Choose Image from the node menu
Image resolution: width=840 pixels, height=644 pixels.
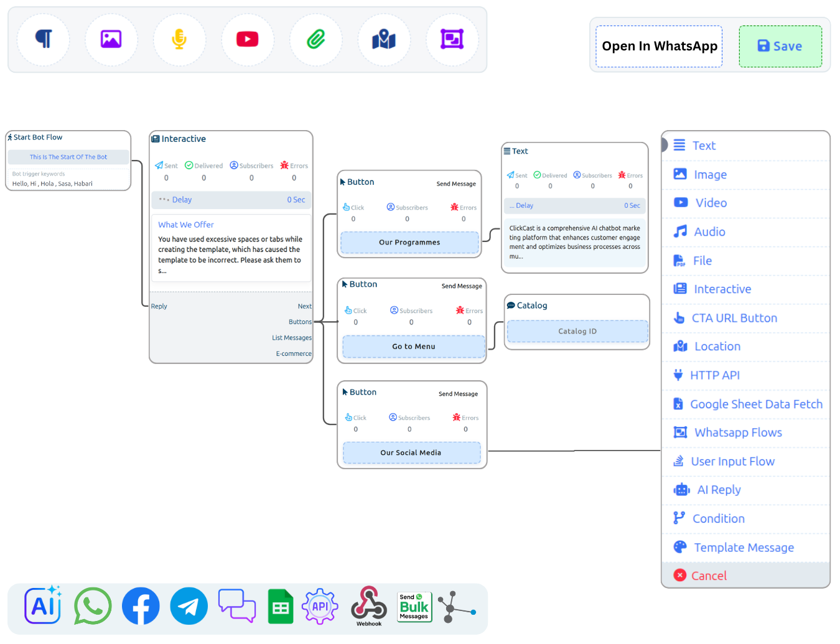[745, 175]
